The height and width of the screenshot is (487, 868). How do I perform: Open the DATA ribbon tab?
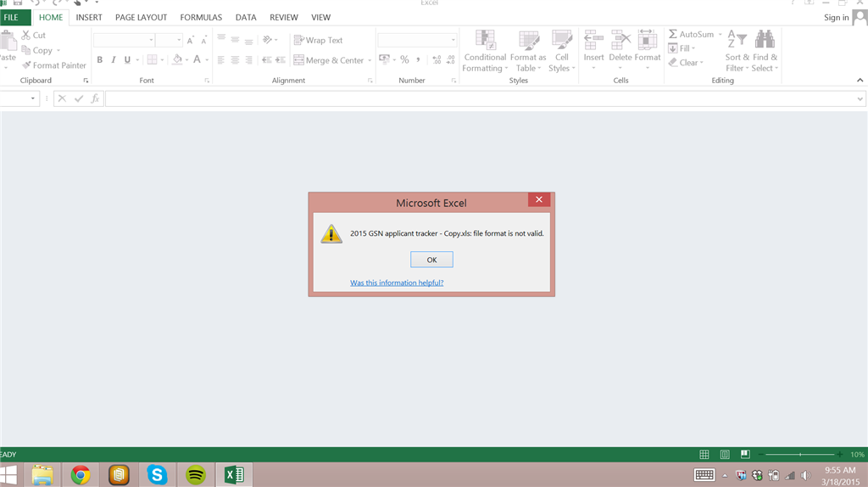(x=246, y=17)
